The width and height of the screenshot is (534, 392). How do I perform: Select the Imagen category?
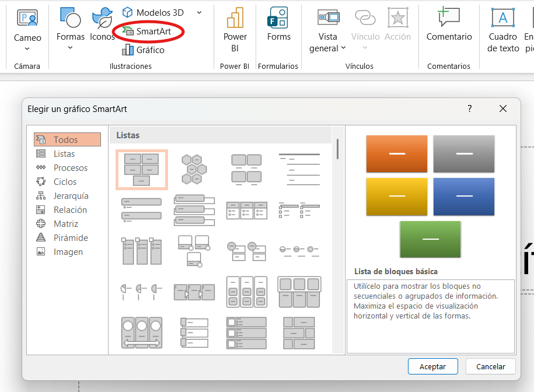coord(68,251)
